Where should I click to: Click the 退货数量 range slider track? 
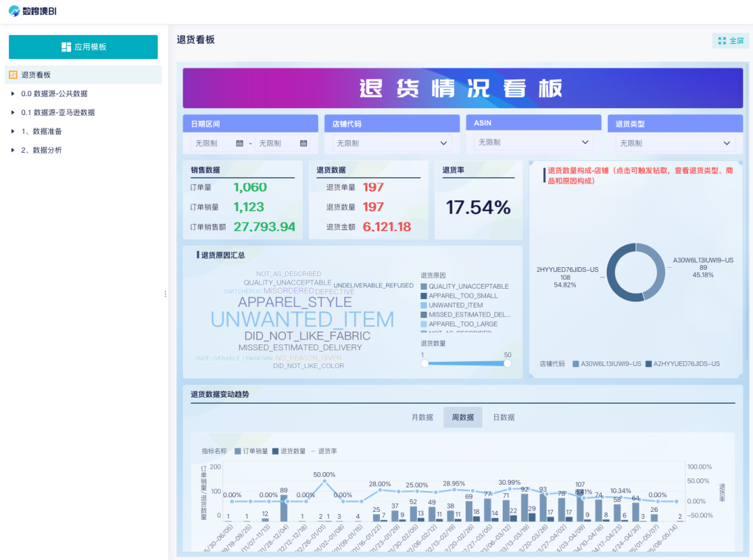466,363
